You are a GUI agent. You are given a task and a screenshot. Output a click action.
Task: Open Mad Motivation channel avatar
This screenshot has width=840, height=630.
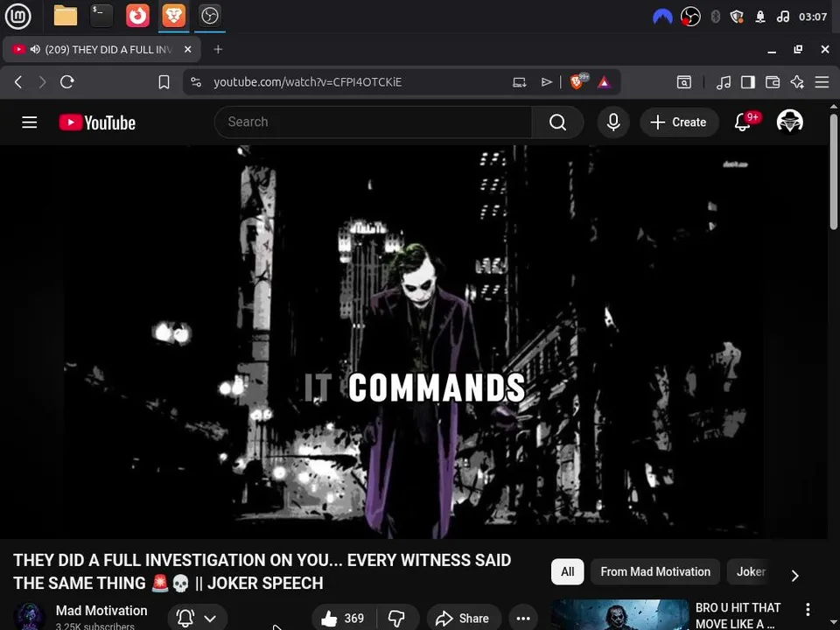[x=29, y=617]
